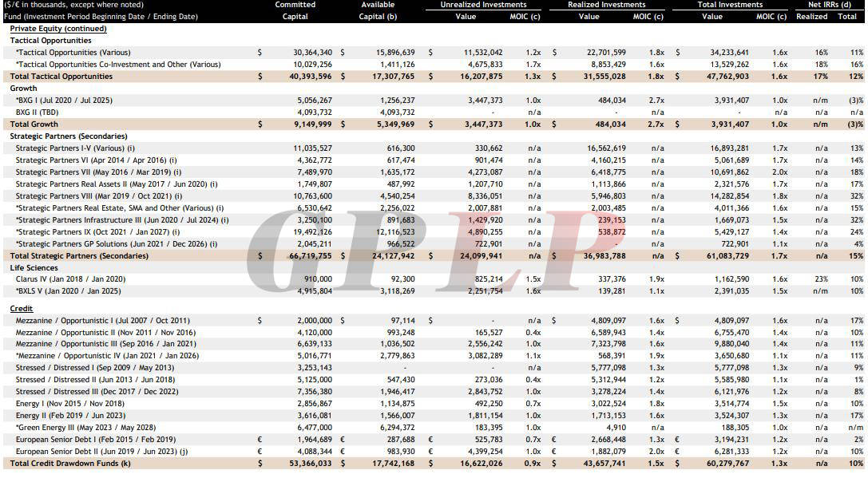Select the BXLS V fund row label
868x478 pixels.
click(68, 291)
